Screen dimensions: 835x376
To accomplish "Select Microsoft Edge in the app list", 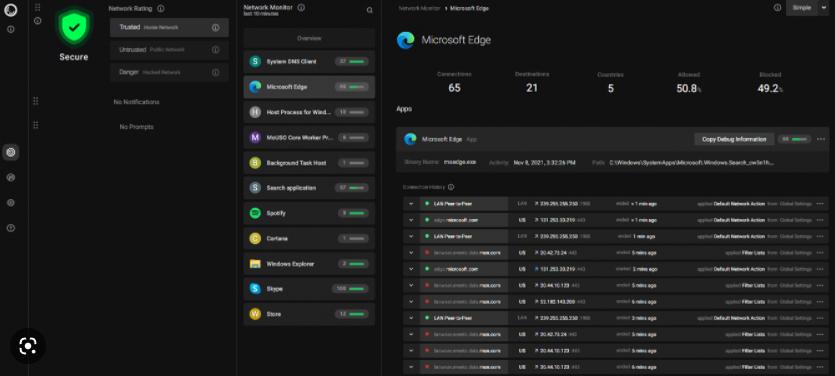I will 309,87.
